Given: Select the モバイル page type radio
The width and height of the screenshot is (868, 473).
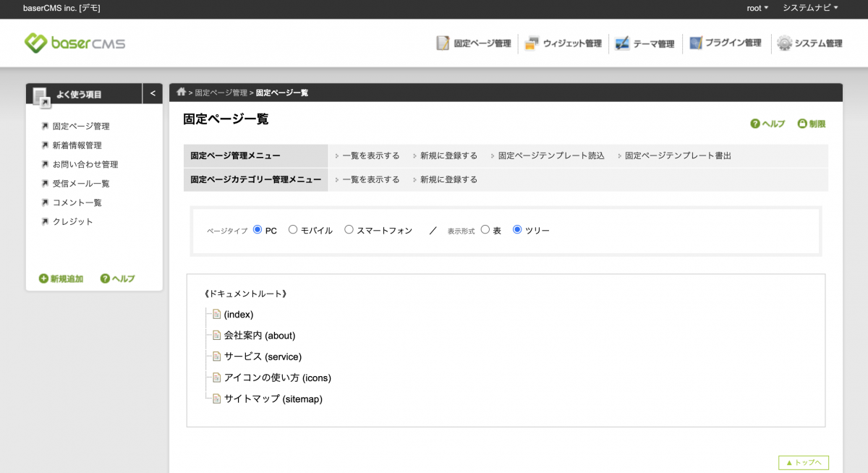Looking at the screenshot, I should pyautogui.click(x=293, y=230).
